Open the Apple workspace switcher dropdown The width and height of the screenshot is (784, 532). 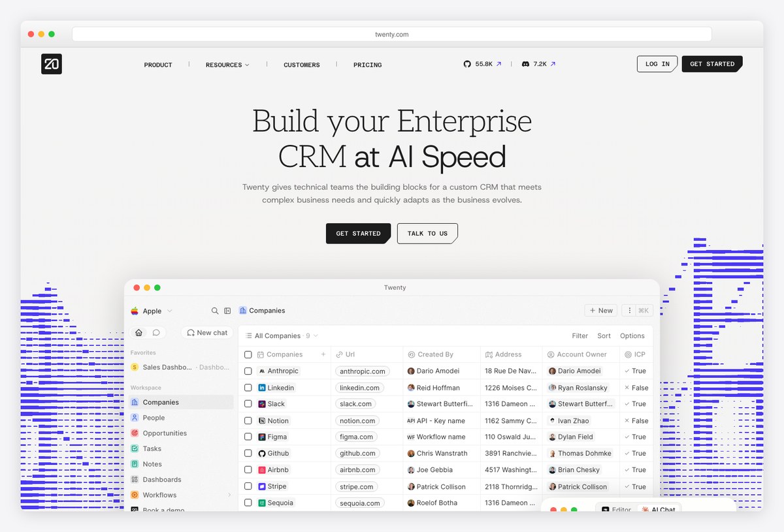click(x=152, y=311)
